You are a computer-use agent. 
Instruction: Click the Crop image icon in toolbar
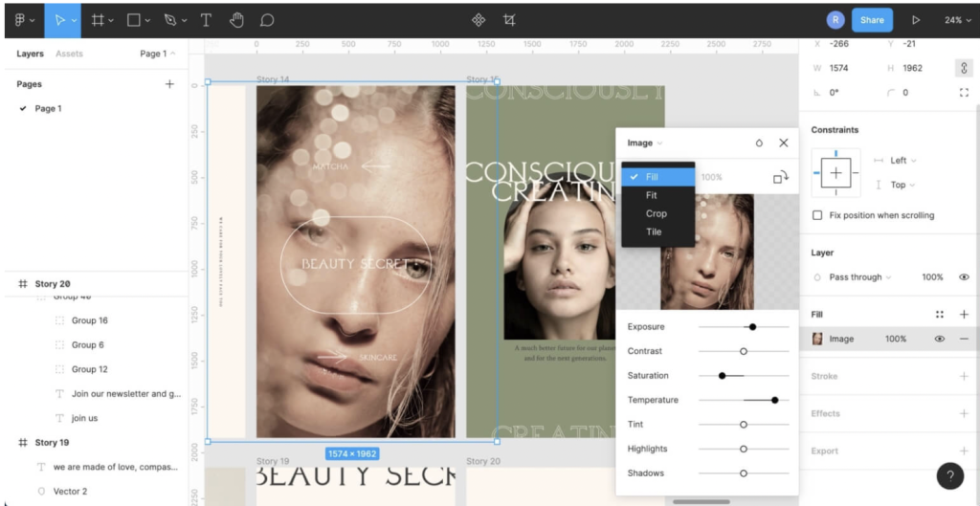pos(509,20)
